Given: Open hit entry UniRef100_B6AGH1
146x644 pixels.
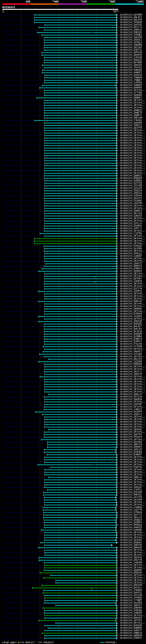Looking at the screenshot, I should 131,548.
